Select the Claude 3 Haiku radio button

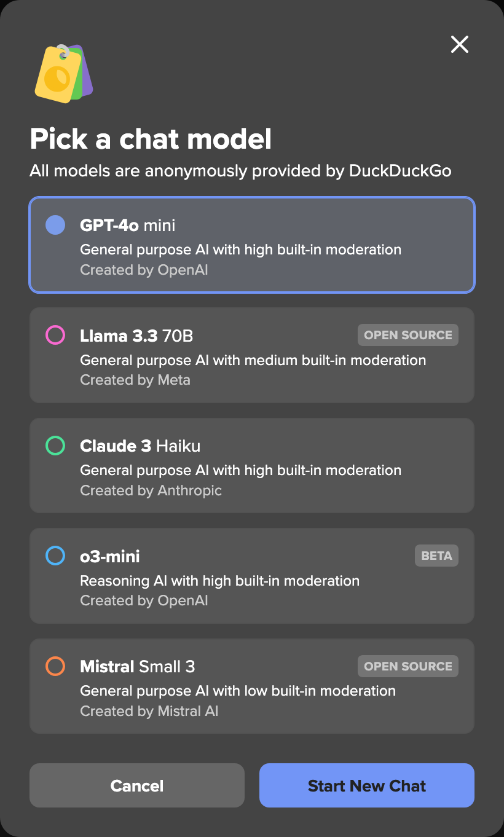pyautogui.click(x=55, y=446)
